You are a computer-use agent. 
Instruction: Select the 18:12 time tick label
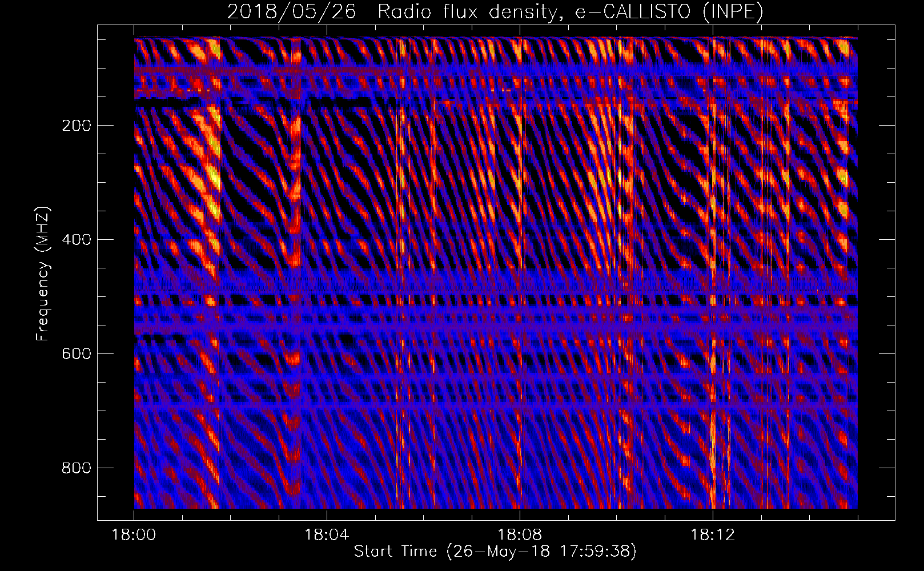712,535
